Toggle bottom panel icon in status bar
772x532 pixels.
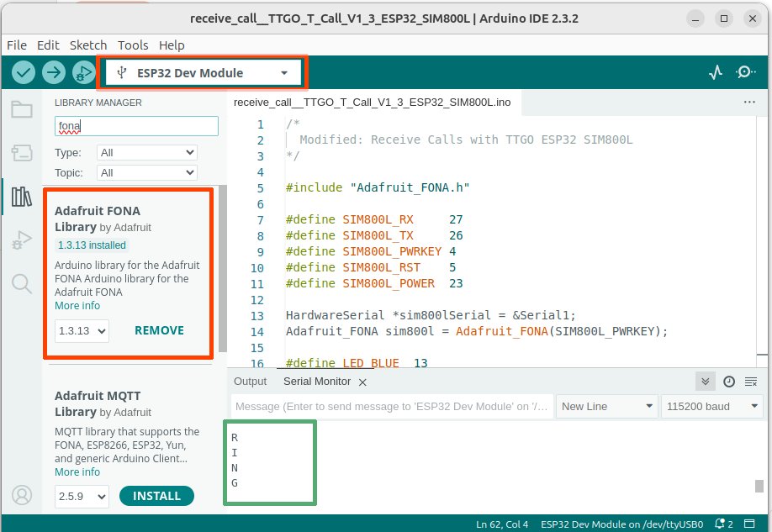(749, 524)
